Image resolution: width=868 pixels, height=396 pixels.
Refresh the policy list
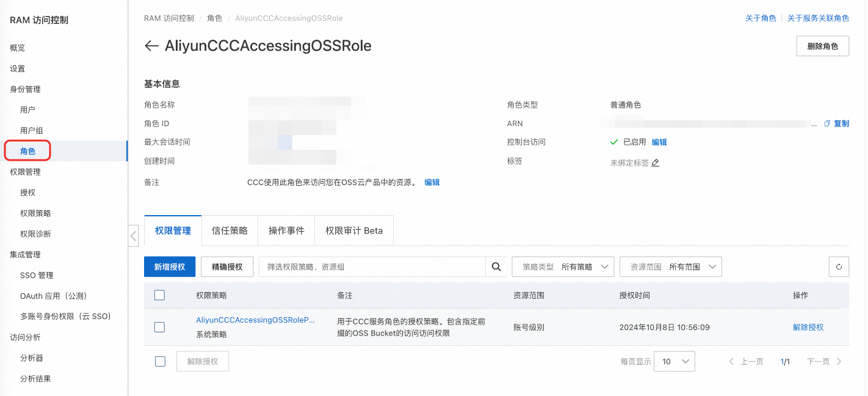pyautogui.click(x=839, y=266)
